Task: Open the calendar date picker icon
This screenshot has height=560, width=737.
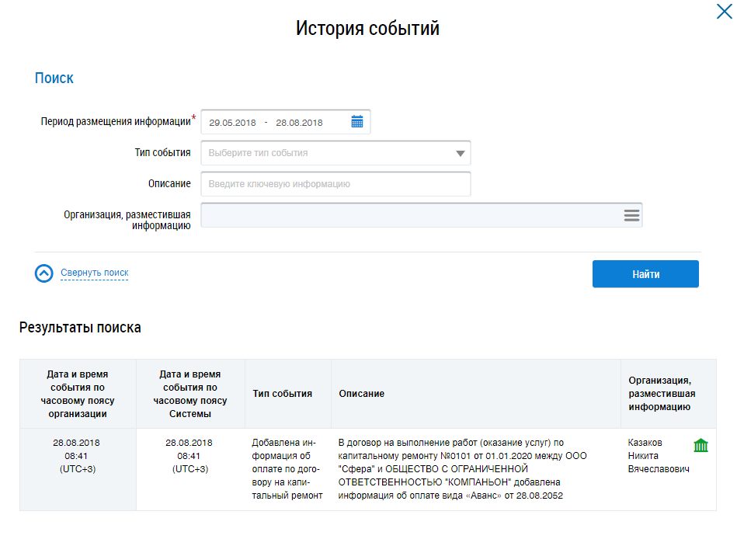Action: click(357, 122)
